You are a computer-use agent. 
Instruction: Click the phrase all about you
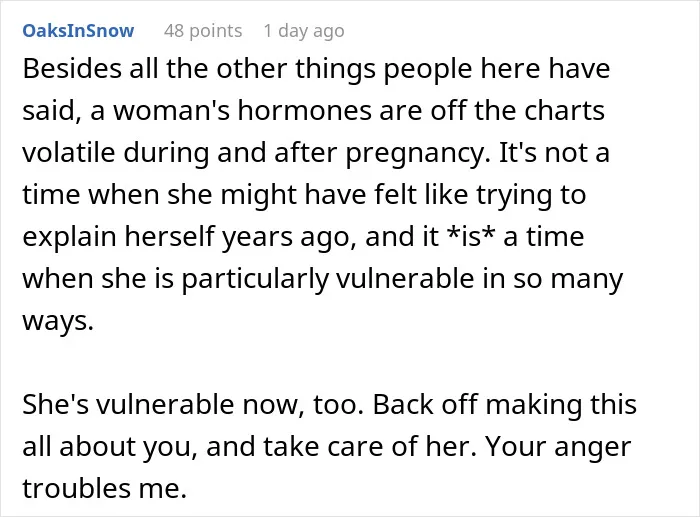tap(110, 448)
